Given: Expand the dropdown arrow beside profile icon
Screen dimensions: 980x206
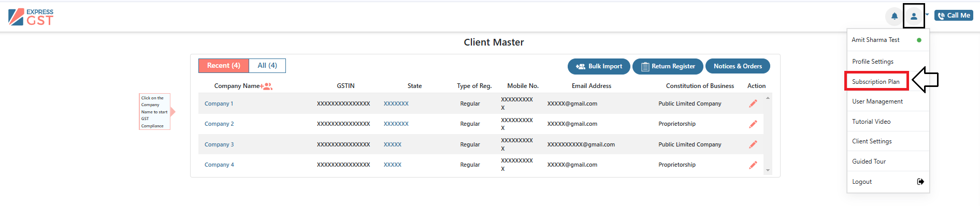Looking at the screenshot, I should click(927, 14).
